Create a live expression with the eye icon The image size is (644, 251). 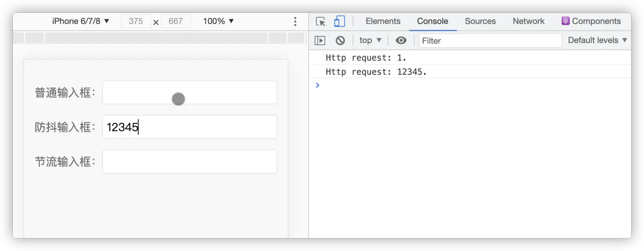(x=401, y=40)
